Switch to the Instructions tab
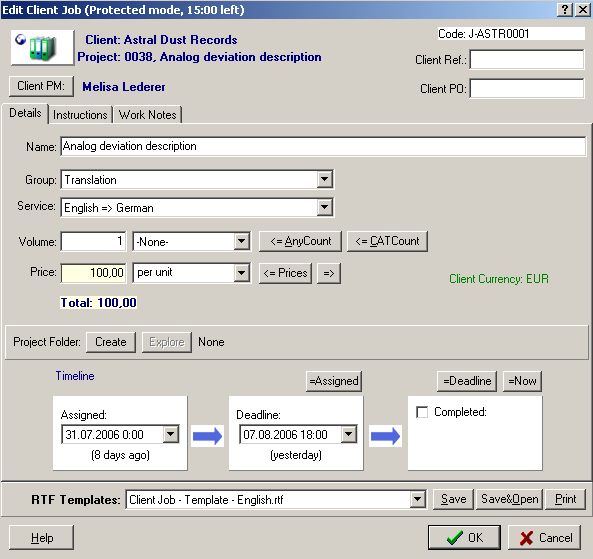Viewport: 593px width, 559px height. click(80, 115)
